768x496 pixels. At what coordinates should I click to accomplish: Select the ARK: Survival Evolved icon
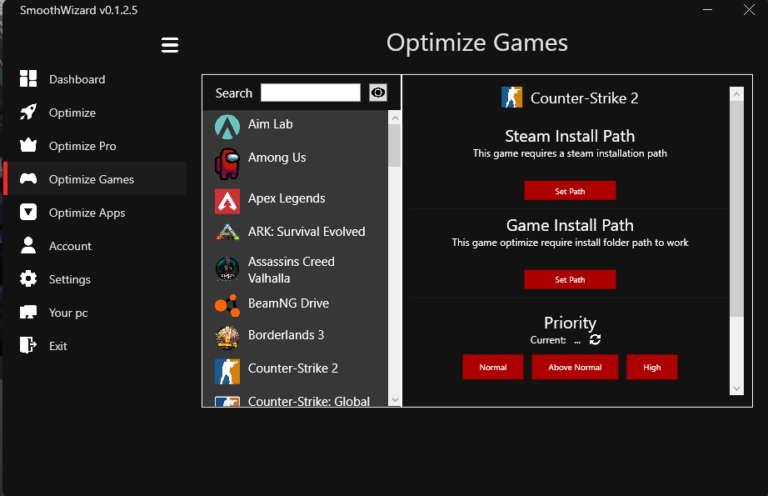(227, 232)
